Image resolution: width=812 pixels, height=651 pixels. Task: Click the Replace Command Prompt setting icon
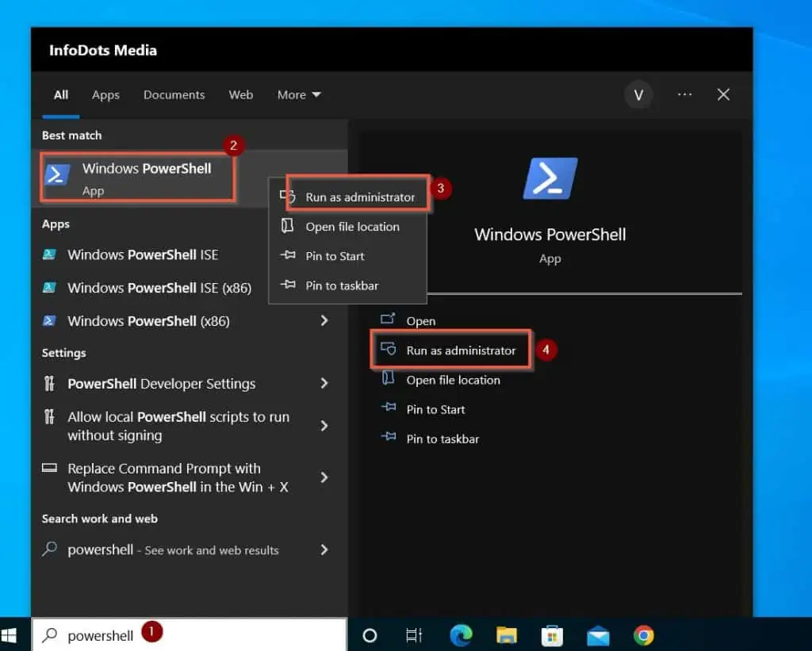(x=49, y=468)
